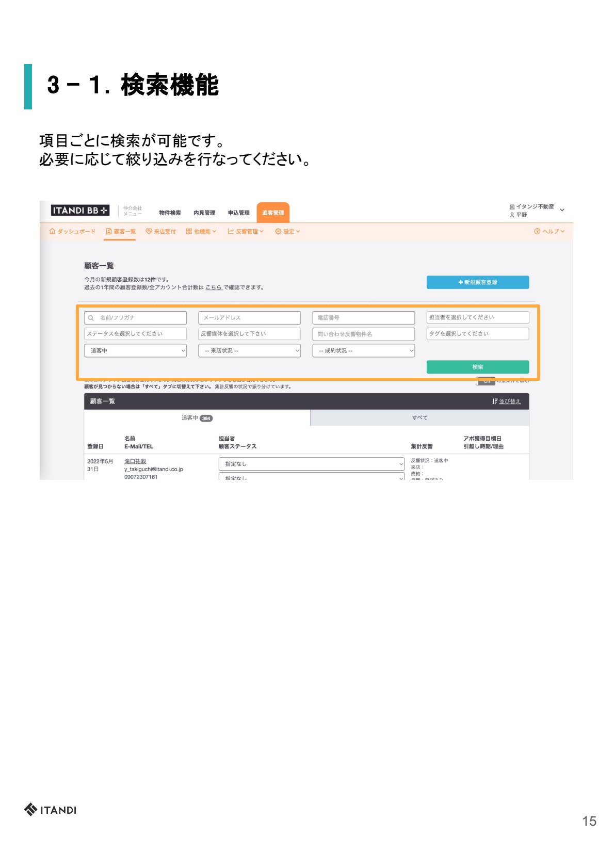The width and height of the screenshot is (614, 868).
Task: Click email y_takiguchi@itandi.co.jp
Action: 154,469
